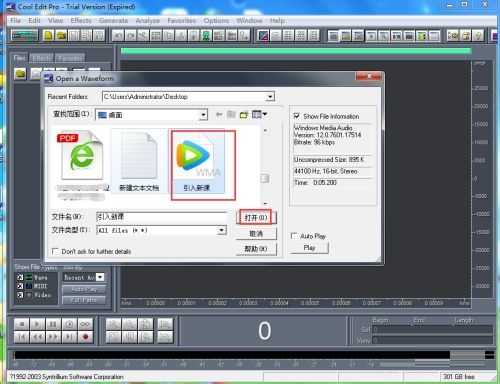500x384 pixels.
Task: Go back using the dialog's left arrow
Action: click(219, 115)
